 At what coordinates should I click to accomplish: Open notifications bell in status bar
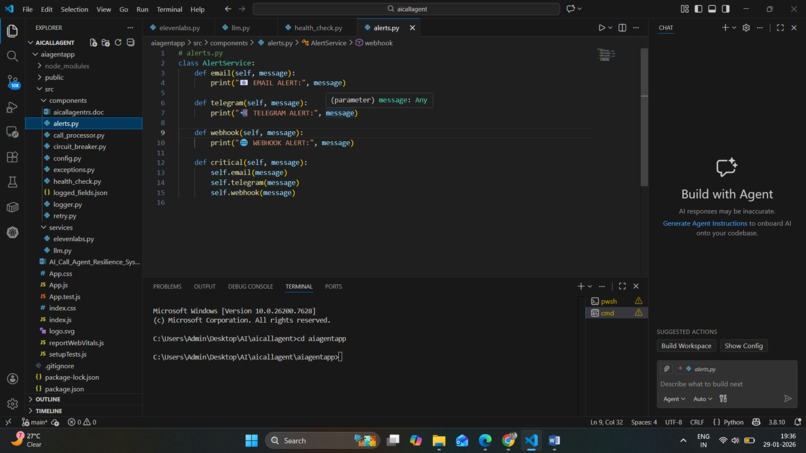[x=798, y=422]
